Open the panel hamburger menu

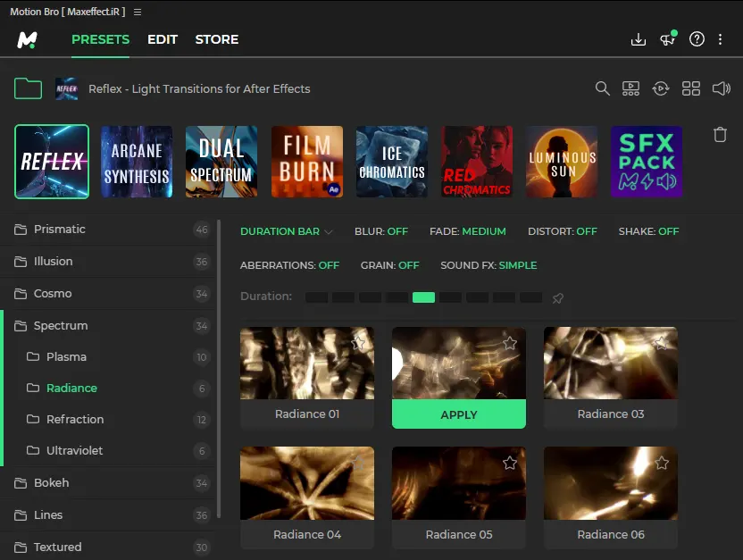coord(138,12)
